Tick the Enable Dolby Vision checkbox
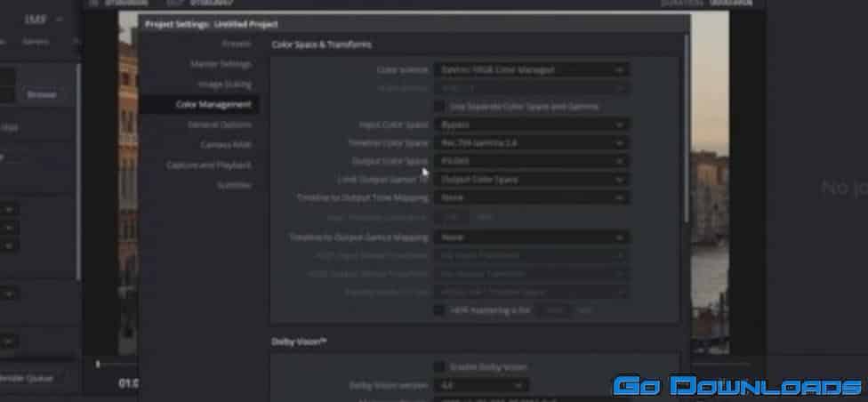 coord(439,366)
